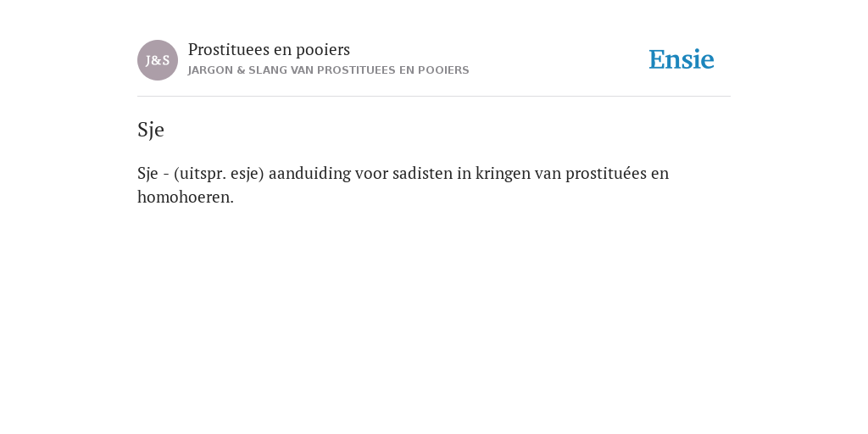Click the ampersand in the subtitle
Viewport: 868px width, 434px height.
pos(241,70)
